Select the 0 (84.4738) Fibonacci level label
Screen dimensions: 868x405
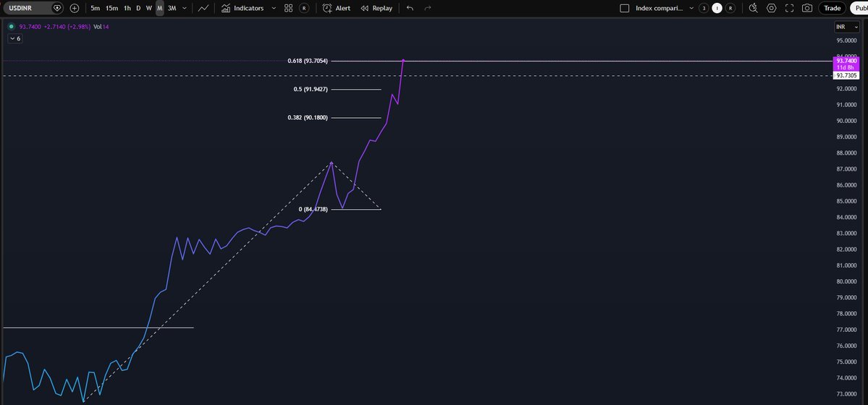(x=313, y=209)
